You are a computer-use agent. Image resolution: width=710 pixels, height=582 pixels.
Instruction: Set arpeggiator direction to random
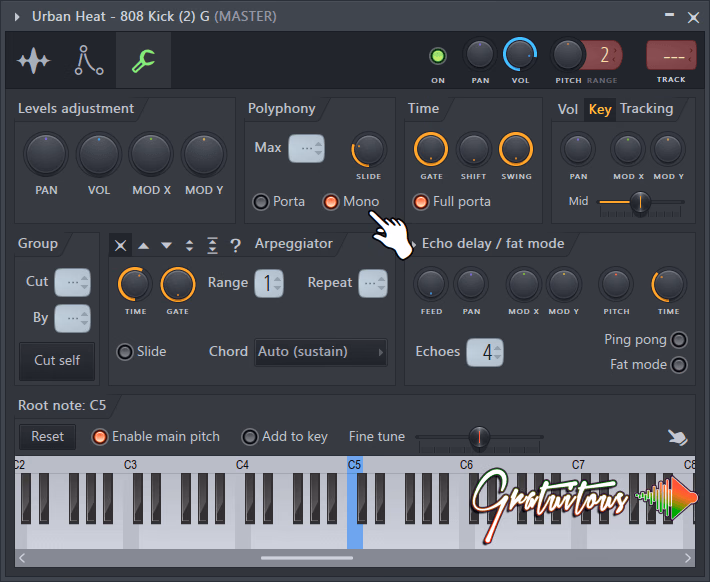[235, 246]
